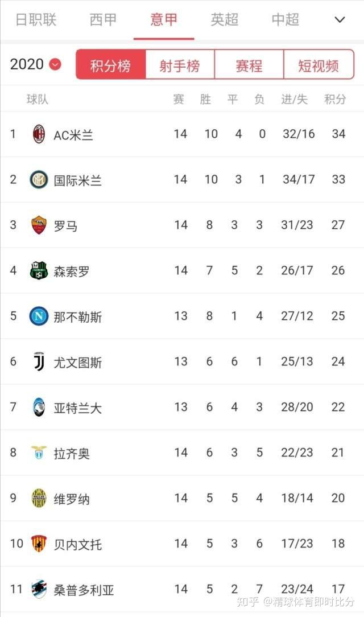Image resolution: width=364 pixels, height=617 pixels.
Task: Open the 贝内文托 team name link
Action: [78, 544]
